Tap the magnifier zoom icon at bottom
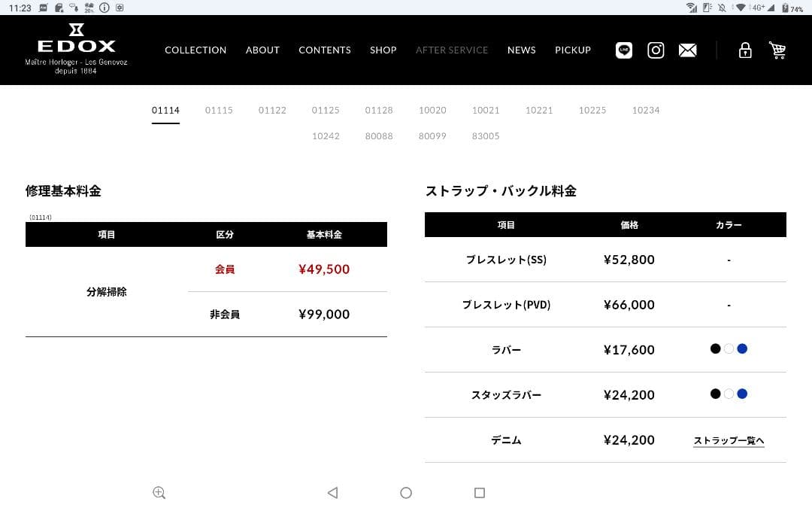 tap(159, 492)
